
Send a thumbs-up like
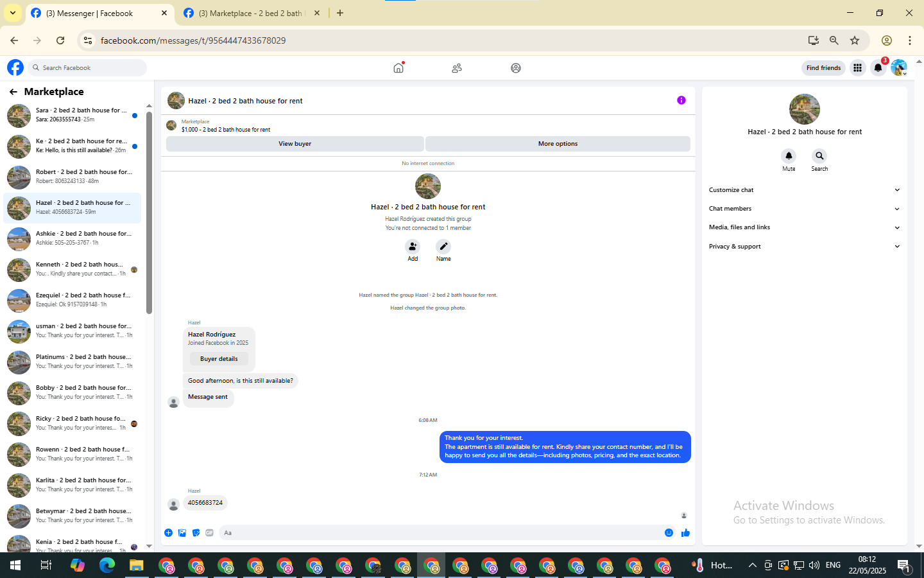coord(685,532)
